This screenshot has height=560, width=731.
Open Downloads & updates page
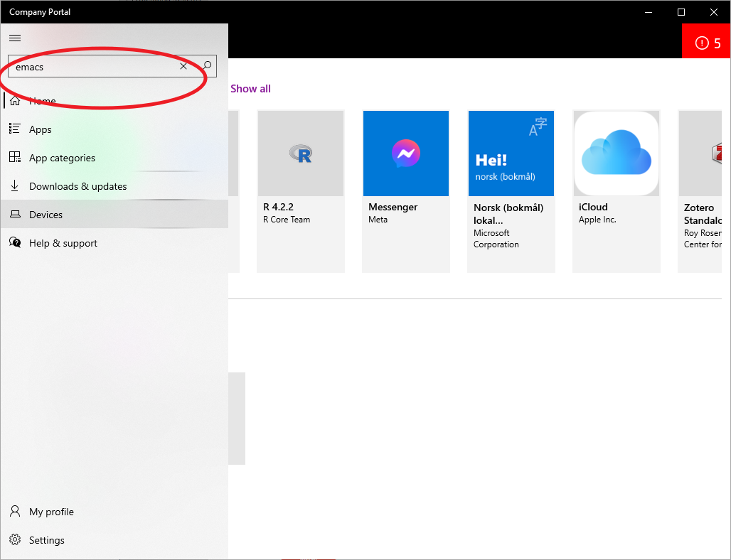coord(114,186)
